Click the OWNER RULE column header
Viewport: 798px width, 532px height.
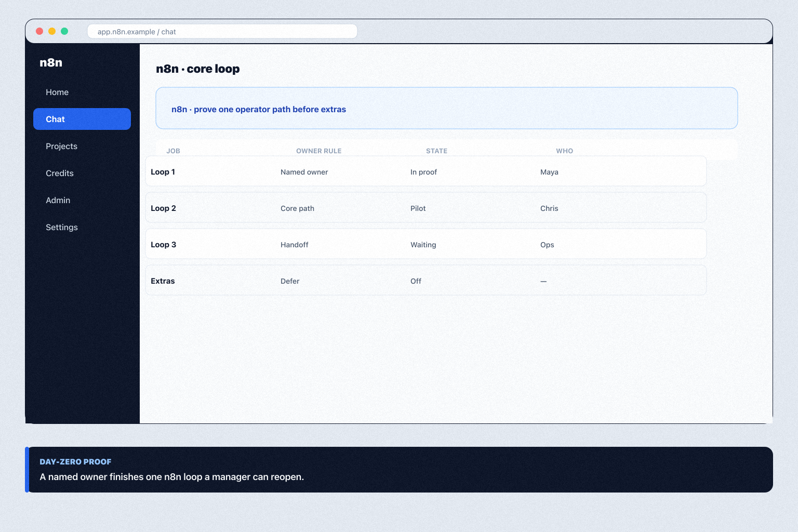[x=319, y=151]
